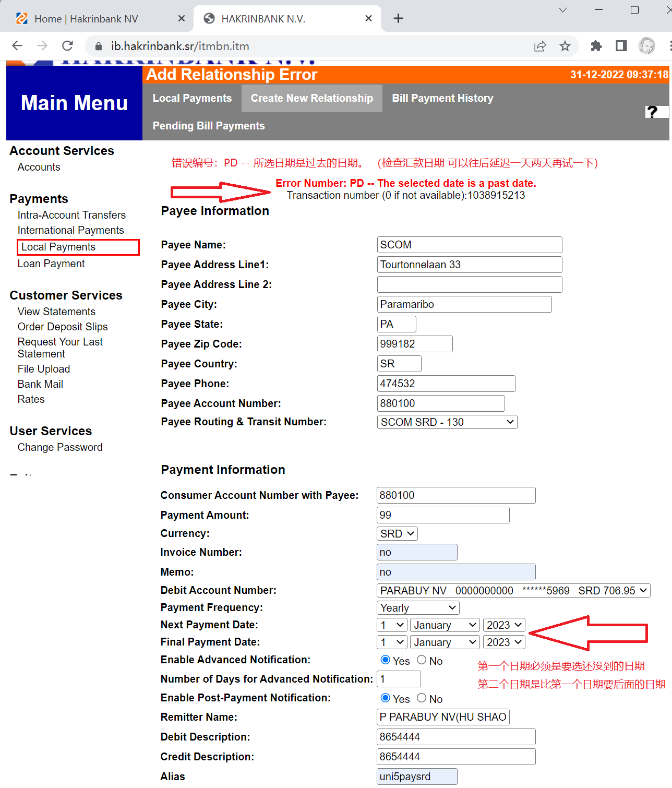Select No for Enable Advanced Notification

(422, 660)
